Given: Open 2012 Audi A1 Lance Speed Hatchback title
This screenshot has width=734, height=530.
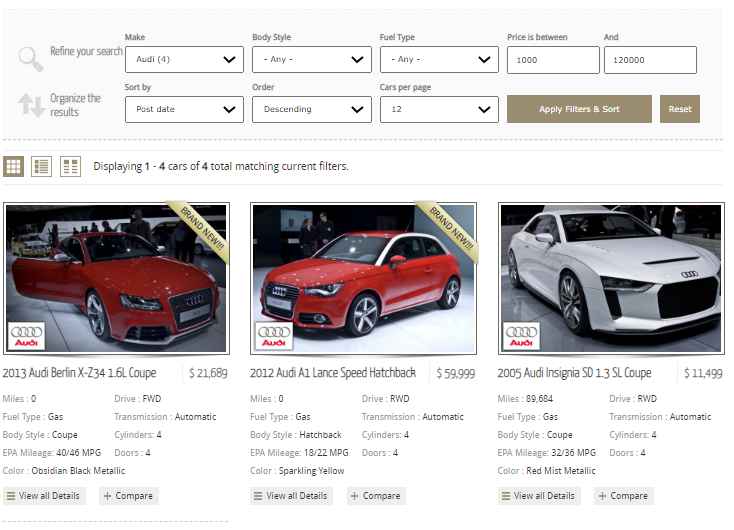Looking at the screenshot, I should pos(333,373).
